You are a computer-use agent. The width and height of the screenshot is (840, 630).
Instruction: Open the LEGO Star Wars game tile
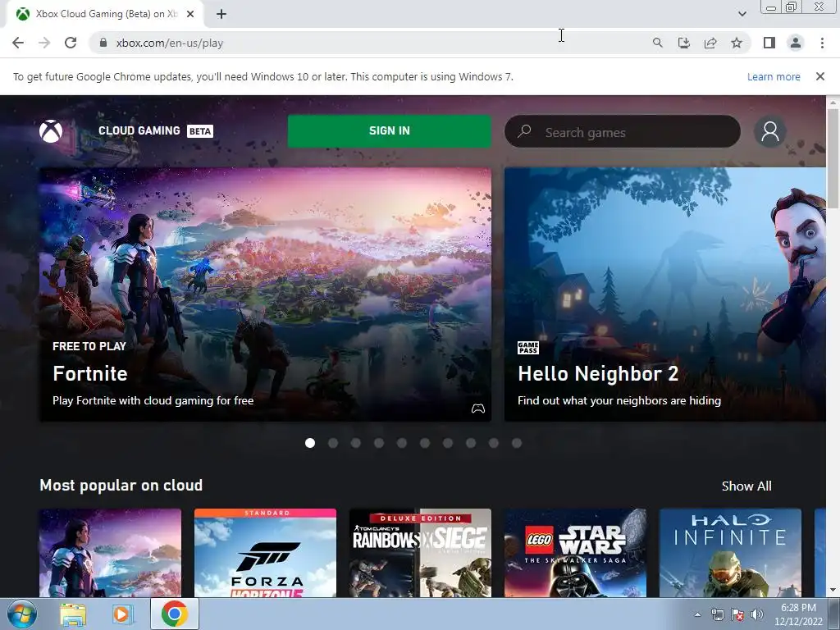575,553
